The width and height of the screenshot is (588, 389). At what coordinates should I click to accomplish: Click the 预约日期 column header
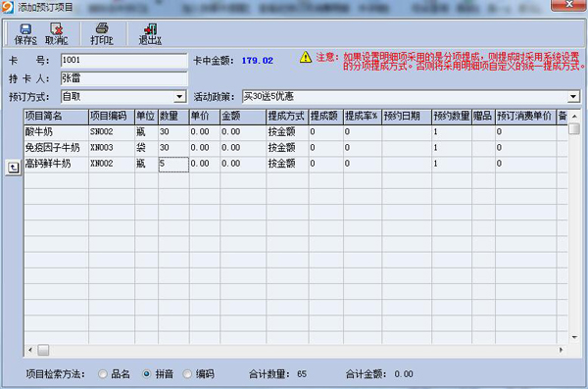click(407, 117)
